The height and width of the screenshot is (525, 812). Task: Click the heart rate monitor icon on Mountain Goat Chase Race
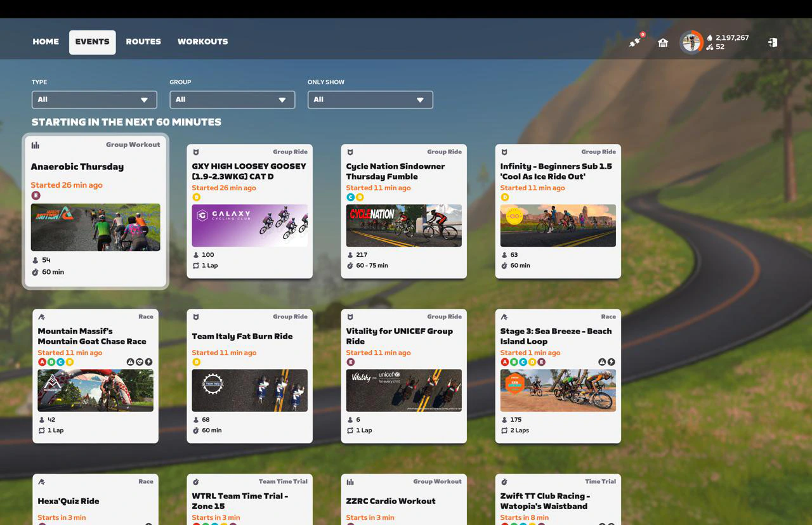point(140,361)
